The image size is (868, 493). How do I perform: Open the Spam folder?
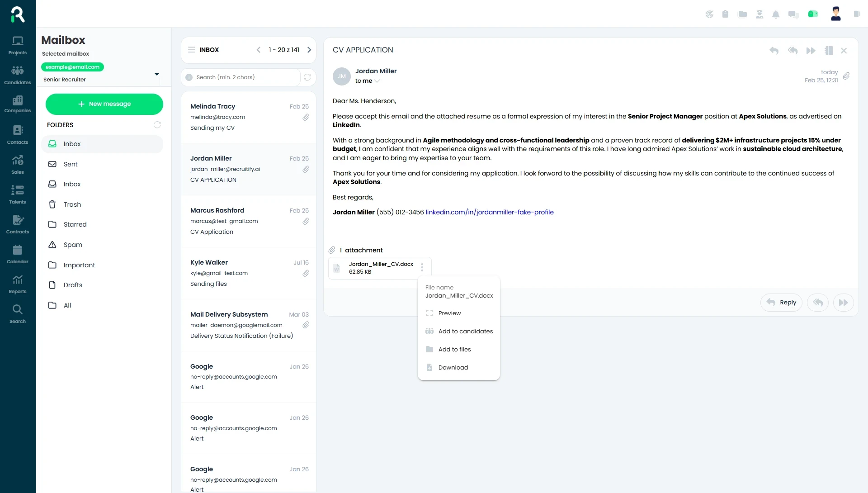click(73, 245)
